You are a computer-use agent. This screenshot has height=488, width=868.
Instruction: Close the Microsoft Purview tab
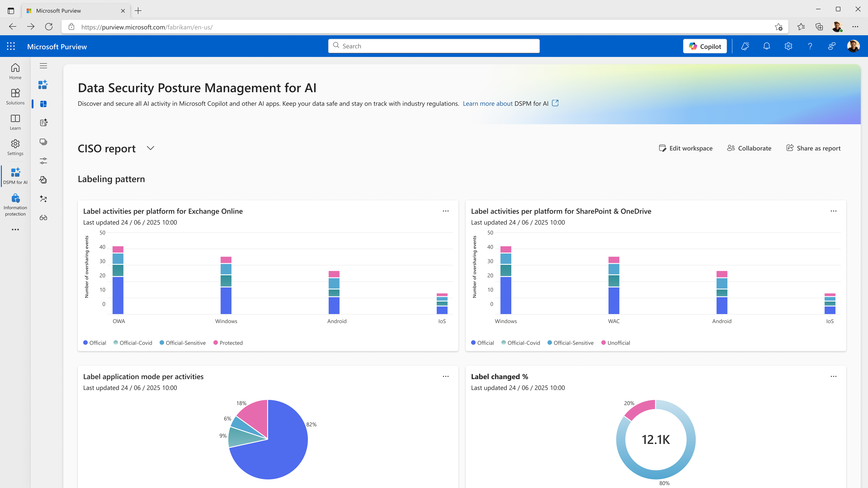(x=123, y=11)
